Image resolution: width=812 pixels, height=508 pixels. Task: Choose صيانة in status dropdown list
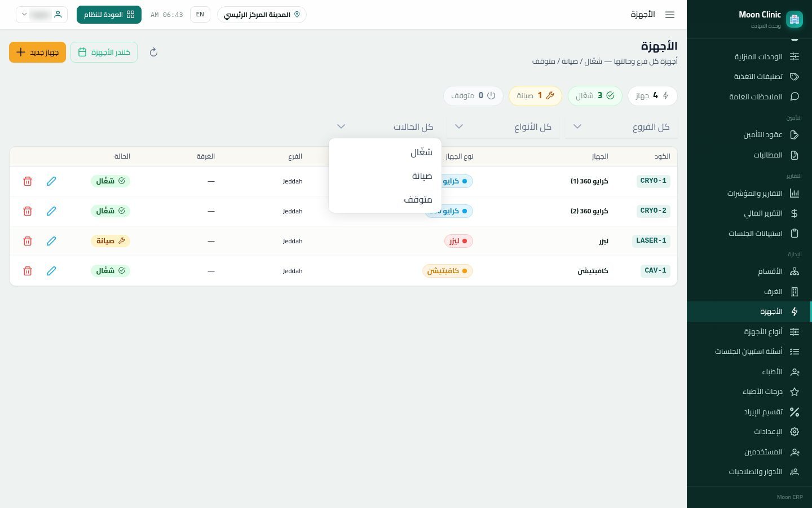(x=385, y=176)
